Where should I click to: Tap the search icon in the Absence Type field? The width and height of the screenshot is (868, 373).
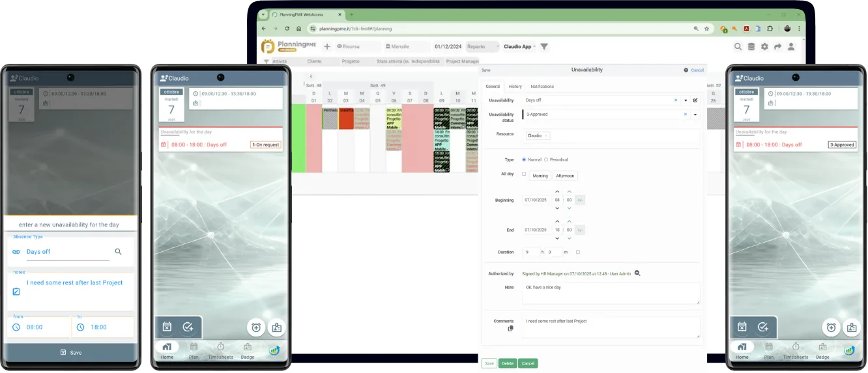[118, 251]
